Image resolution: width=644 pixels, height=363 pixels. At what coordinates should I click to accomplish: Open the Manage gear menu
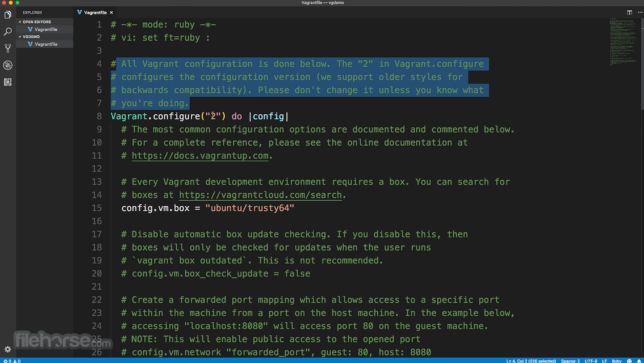[8, 350]
